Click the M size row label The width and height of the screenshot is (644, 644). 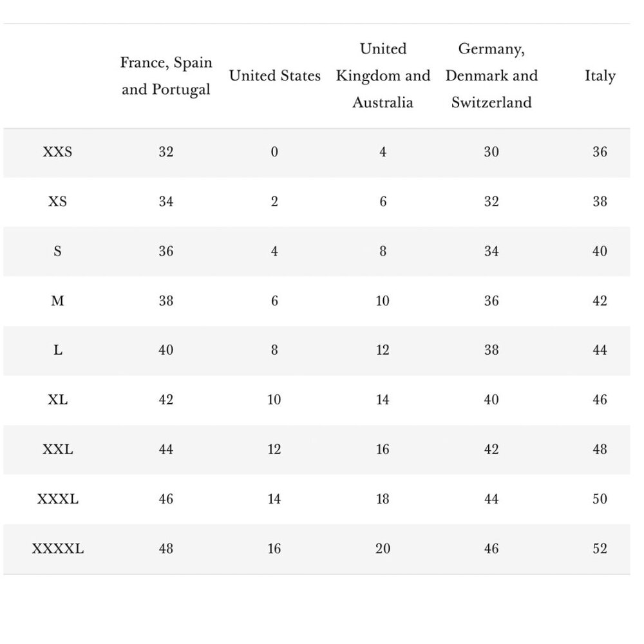pyautogui.click(x=57, y=301)
